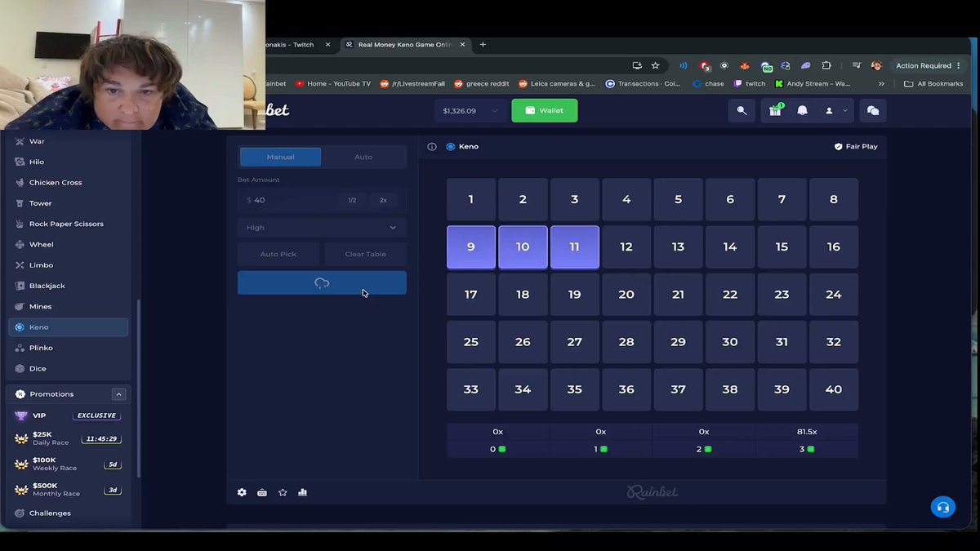
Task: Open the browser Extensions puzzle icon
Action: coord(826,65)
